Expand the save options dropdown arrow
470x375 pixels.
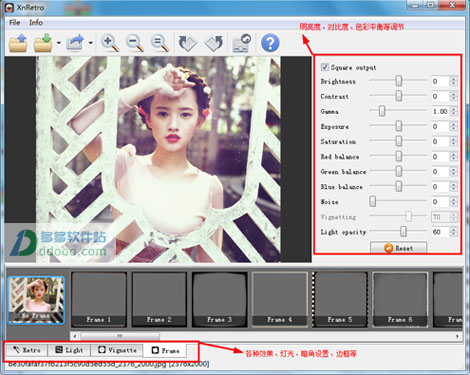click(59, 43)
